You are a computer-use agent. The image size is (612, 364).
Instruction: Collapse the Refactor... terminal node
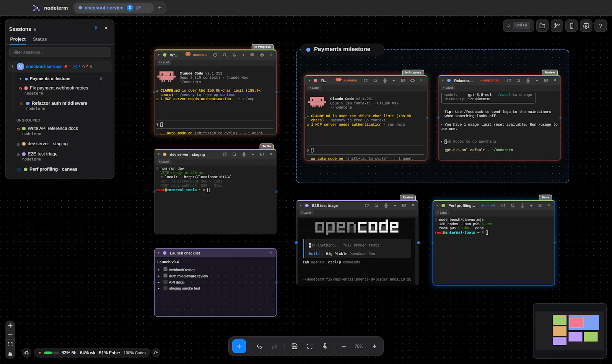point(443,81)
